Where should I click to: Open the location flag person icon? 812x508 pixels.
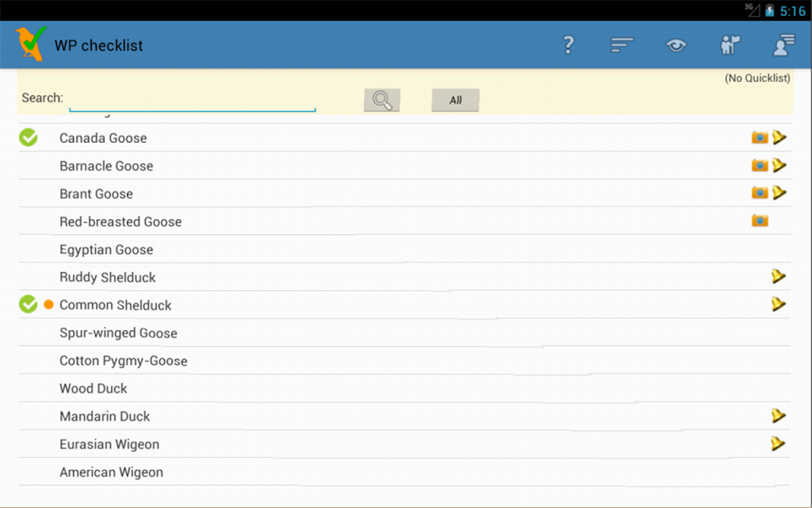pyautogui.click(x=730, y=45)
